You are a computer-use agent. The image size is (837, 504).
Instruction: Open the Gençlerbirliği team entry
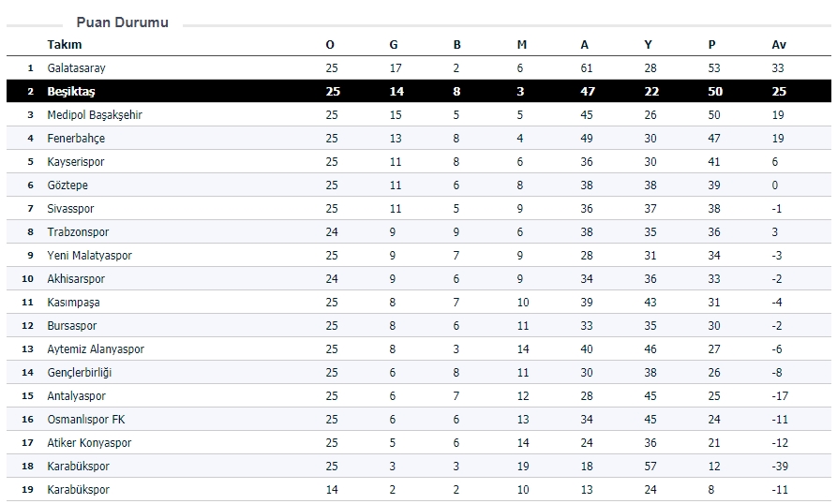pos(79,373)
